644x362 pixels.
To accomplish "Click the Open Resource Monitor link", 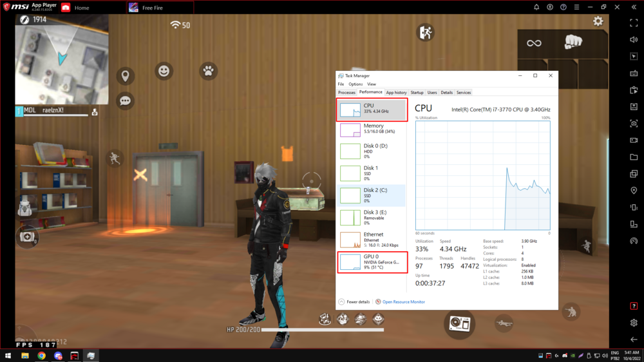I will [403, 301].
